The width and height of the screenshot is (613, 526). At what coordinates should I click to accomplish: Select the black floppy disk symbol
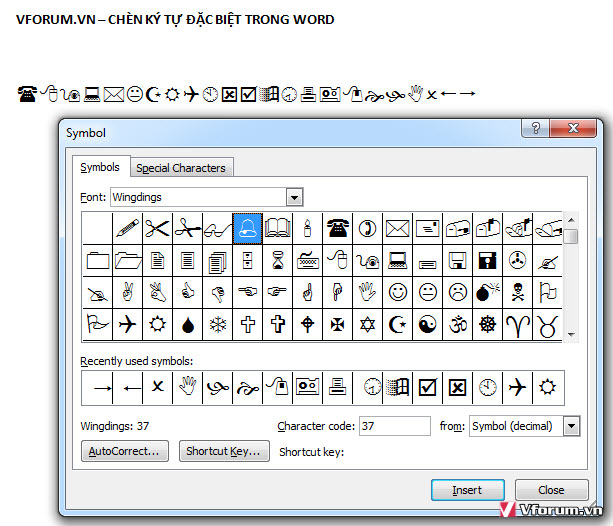[488, 260]
